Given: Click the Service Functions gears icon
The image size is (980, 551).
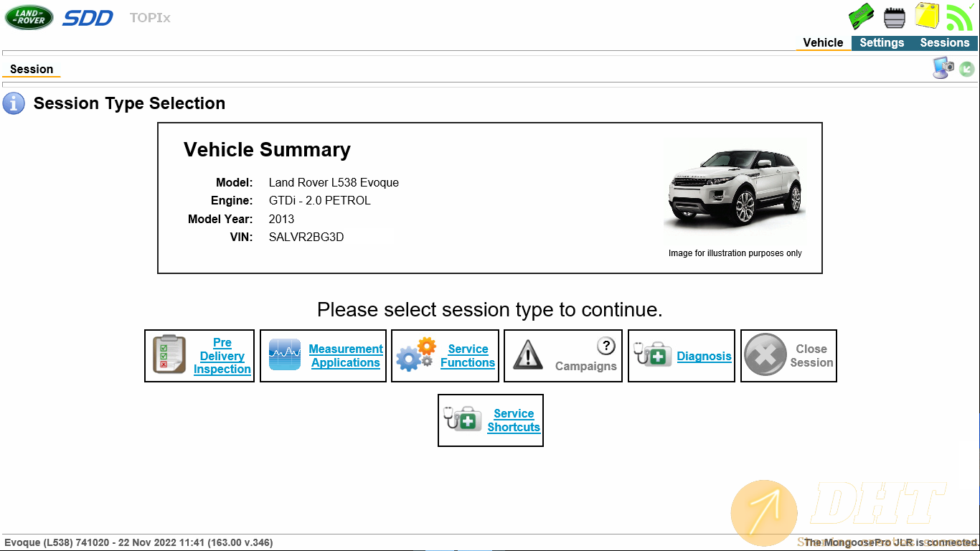Looking at the screenshot, I should point(416,354).
